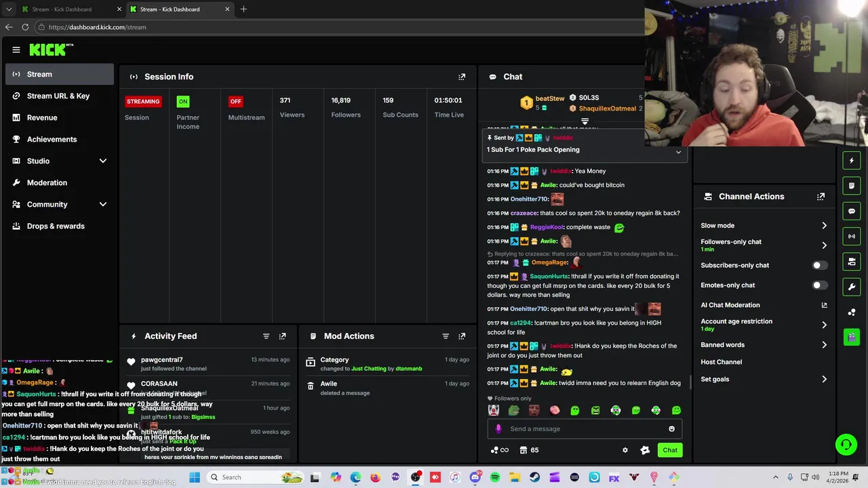Click the Awile row in Mod Actions

[x=387, y=388]
